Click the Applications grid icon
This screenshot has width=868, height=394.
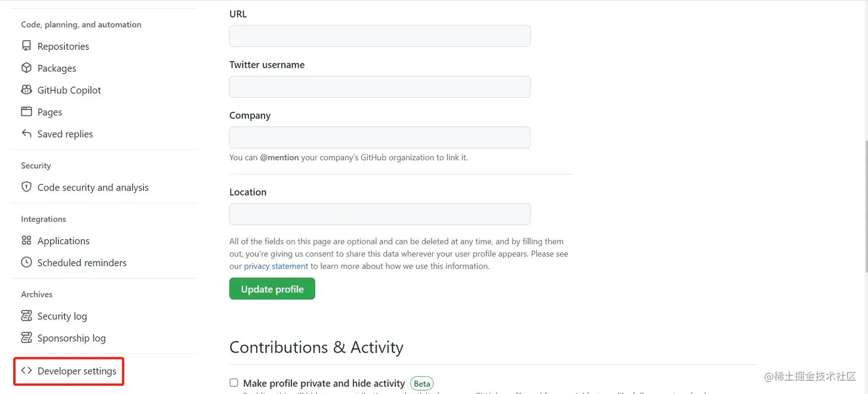pos(26,240)
